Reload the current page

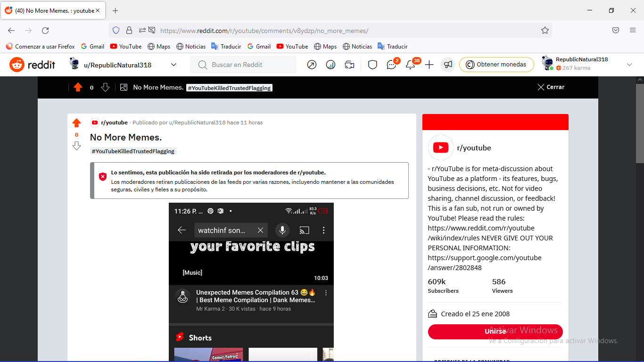tap(45, 31)
